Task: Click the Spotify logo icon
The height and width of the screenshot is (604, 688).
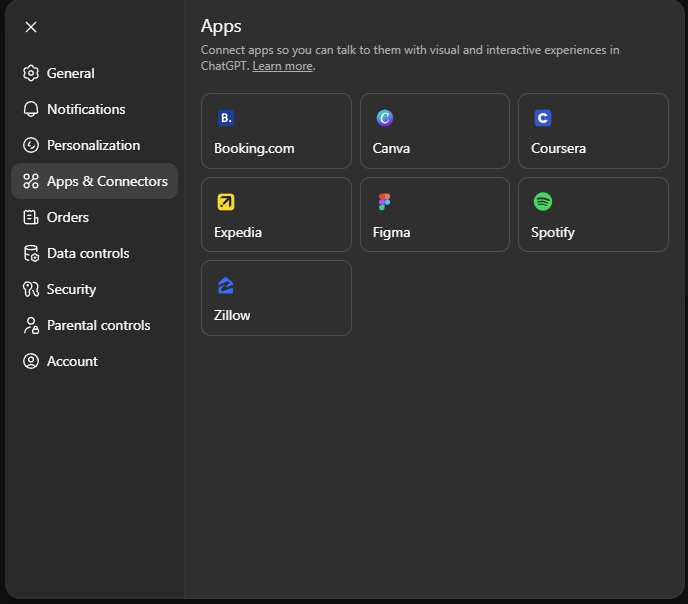Action: tap(543, 202)
